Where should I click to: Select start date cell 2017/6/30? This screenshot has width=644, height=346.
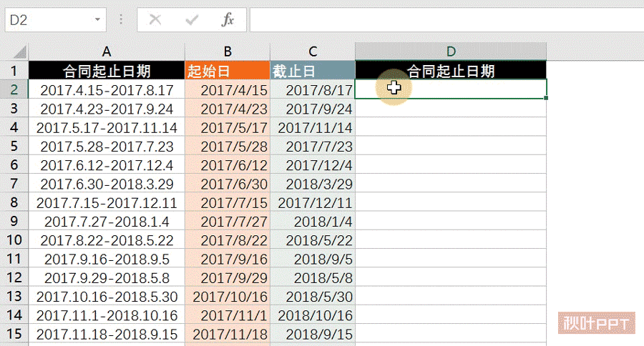[228, 184]
